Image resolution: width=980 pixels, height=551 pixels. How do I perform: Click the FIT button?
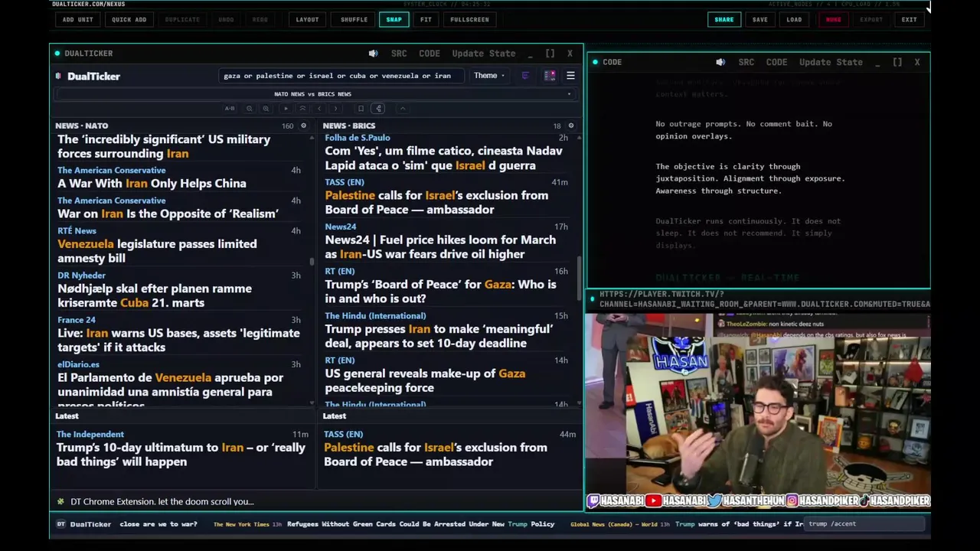click(426, 19)
